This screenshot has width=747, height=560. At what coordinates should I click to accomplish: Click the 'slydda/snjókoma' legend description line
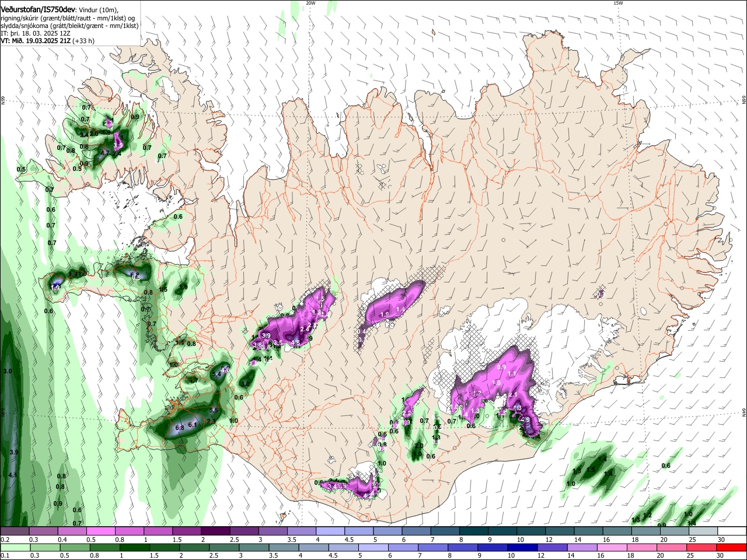click(69, 26)
